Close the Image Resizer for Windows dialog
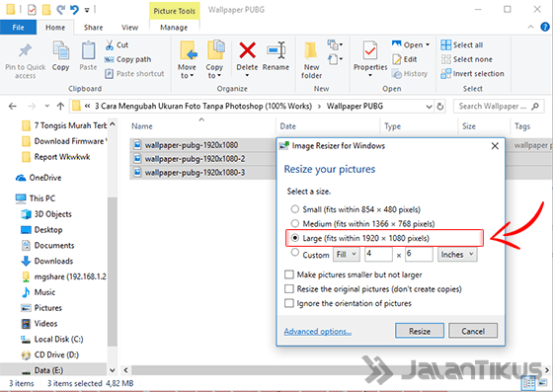This screenshot has height=392, width=553. click(495, 145)
